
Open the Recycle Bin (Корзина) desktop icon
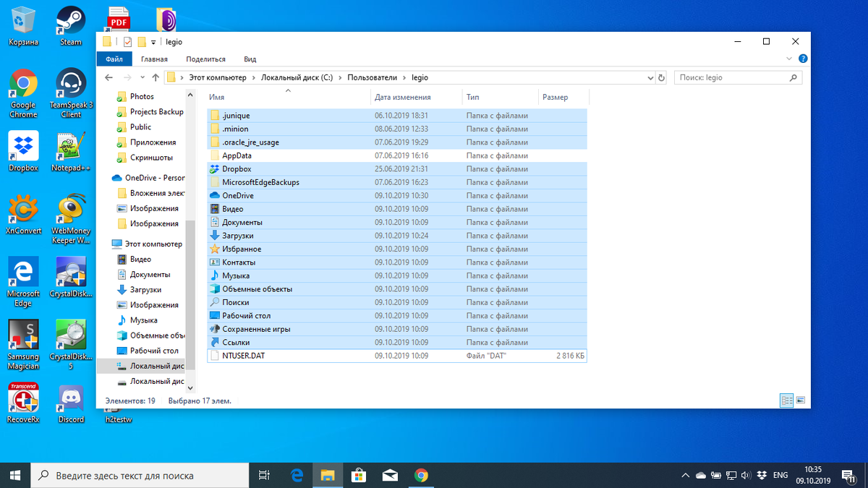point(24,26)
